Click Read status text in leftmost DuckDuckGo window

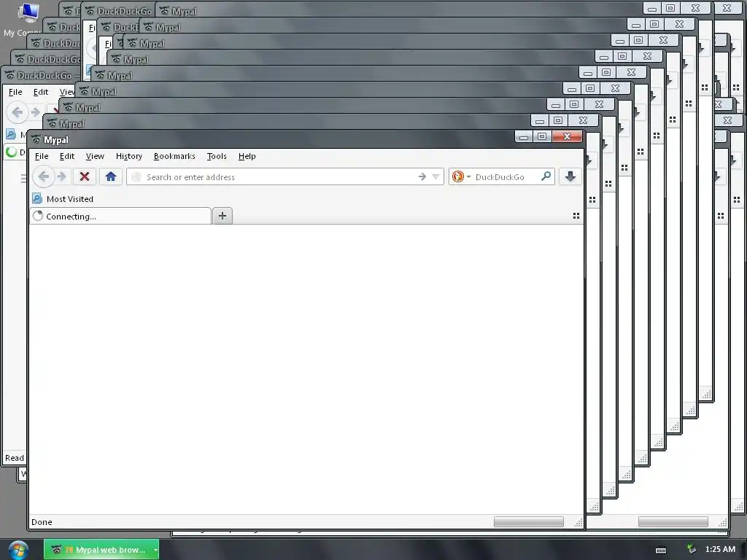[15, 458]
